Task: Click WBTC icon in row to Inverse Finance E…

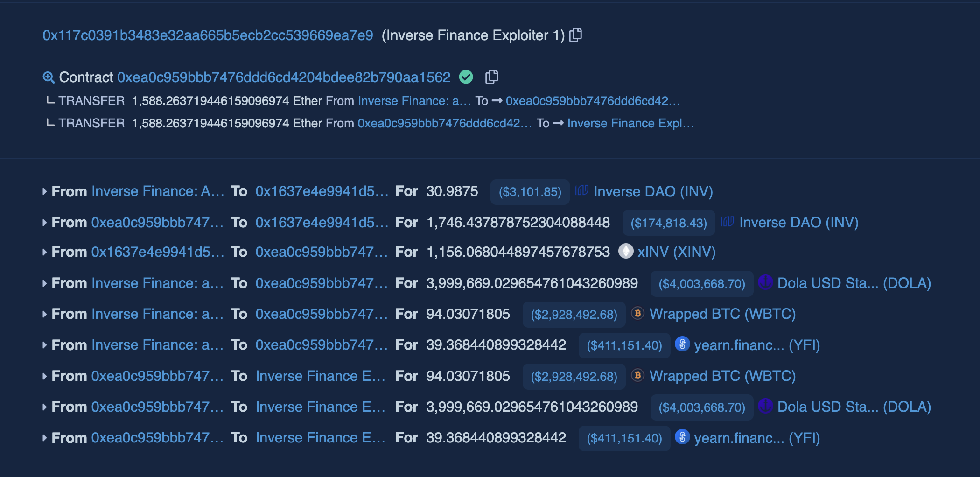Action: [x=637, y=375]
